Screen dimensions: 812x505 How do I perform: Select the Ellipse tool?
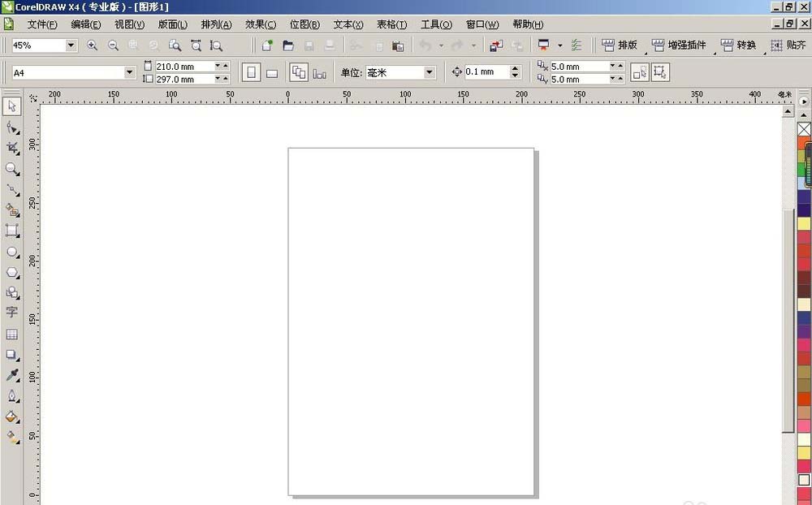point(12,252)
